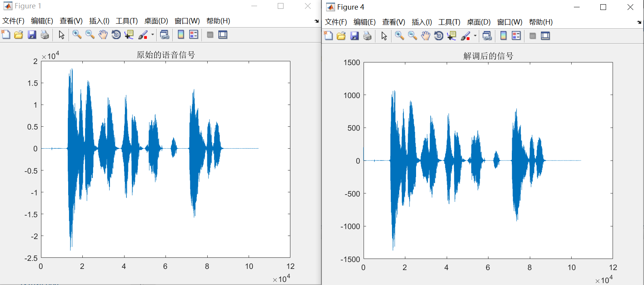Dock Figure 1 using the small arrow
The height and width of the screenshot is (285, 644).
click(316, 21)
